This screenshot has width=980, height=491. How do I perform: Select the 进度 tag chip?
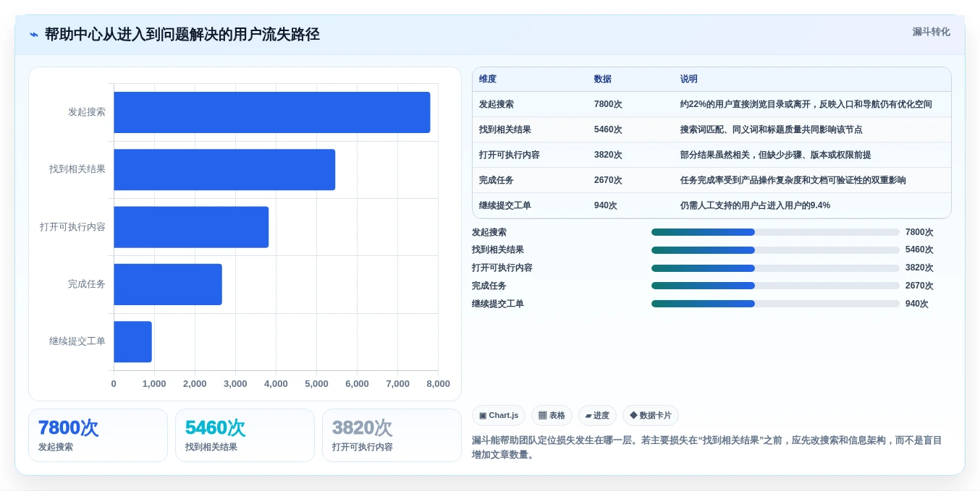[597, 416]
